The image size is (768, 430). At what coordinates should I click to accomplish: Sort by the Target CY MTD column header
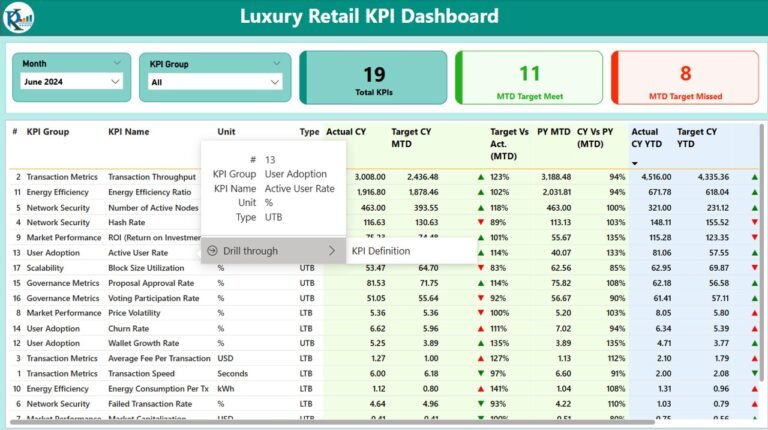tap(411, 138)
